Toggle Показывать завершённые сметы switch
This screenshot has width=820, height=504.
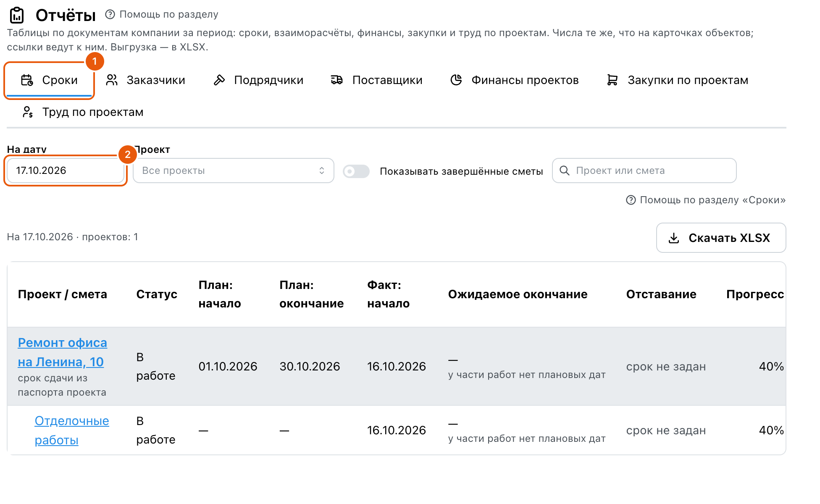click(356, 171)
